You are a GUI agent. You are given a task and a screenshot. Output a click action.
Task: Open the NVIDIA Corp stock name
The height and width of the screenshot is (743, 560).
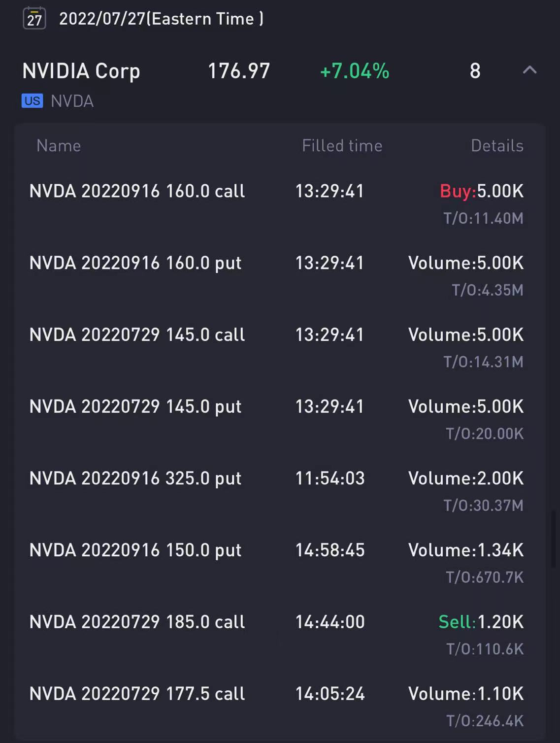point(81,71)
